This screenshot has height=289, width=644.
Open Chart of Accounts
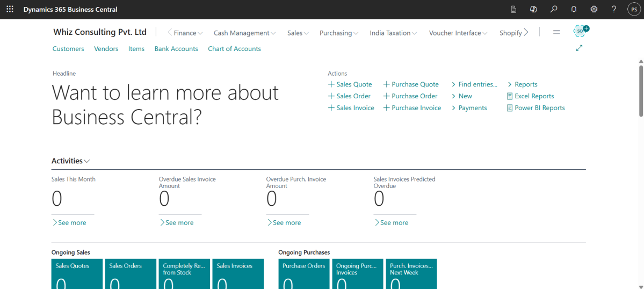tap(235, 48)
